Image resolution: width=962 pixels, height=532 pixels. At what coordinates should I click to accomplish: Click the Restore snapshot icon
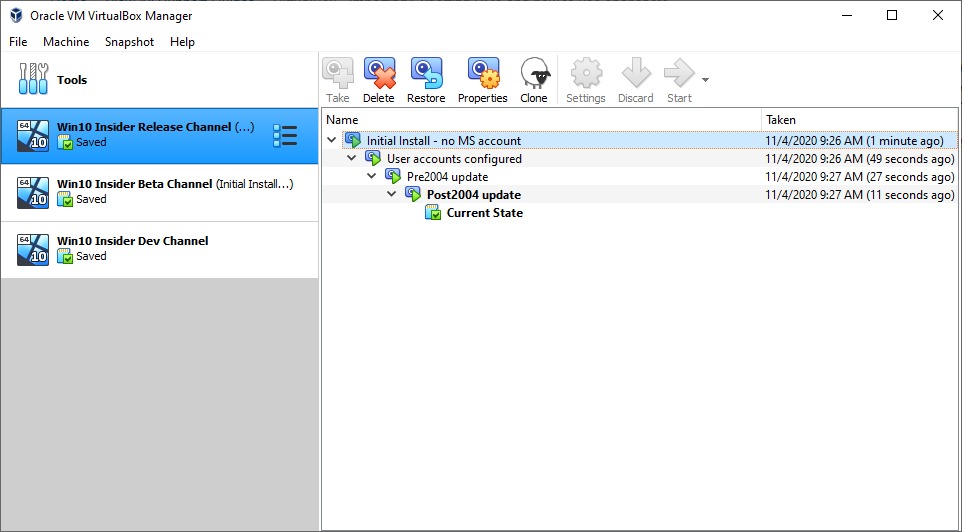(426, 74)
